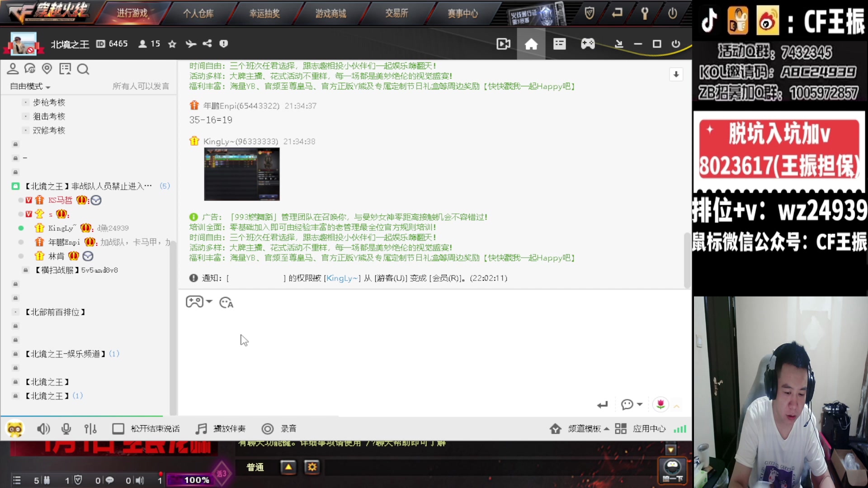Open channel search with the magnifier icon
The image size is (868, 488).
pyautogui.click(x=83, y=69)
